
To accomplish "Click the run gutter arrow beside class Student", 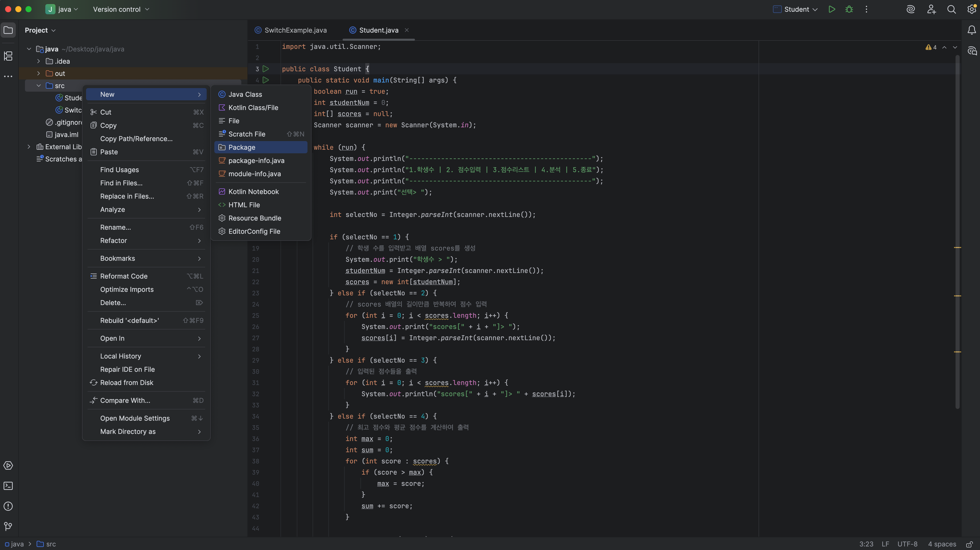I will click(266, 69).
